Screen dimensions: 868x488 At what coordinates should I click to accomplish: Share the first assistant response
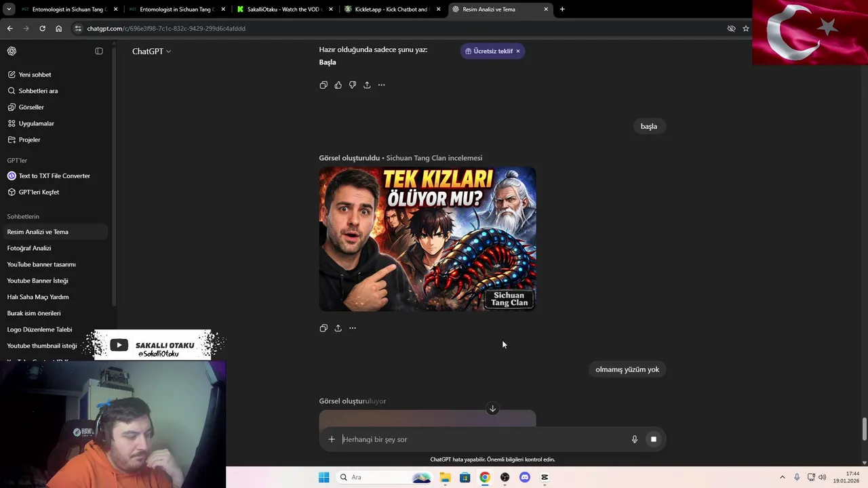[x=367, y=85]
